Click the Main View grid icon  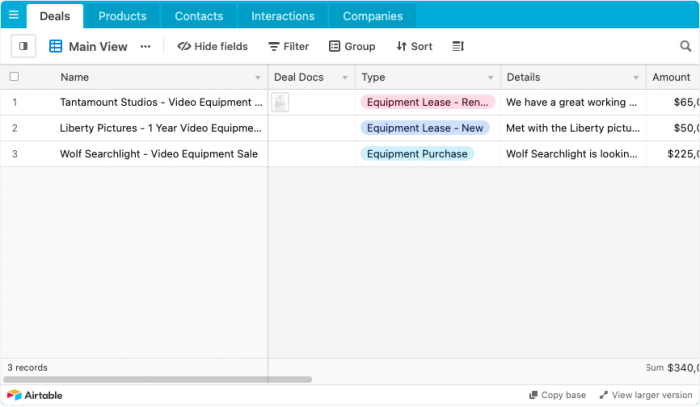[56, 46]
